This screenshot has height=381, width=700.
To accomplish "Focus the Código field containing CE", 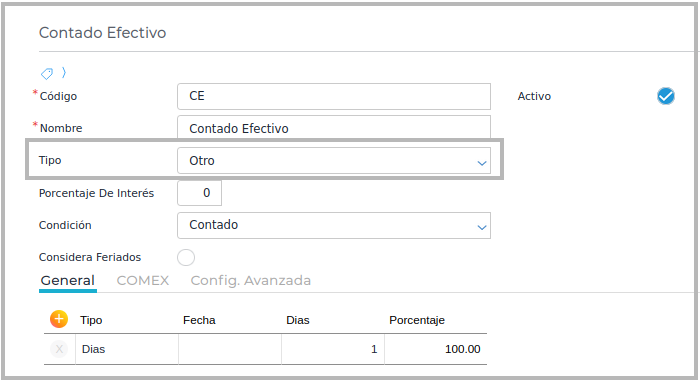I will click(x=334, y=96).
